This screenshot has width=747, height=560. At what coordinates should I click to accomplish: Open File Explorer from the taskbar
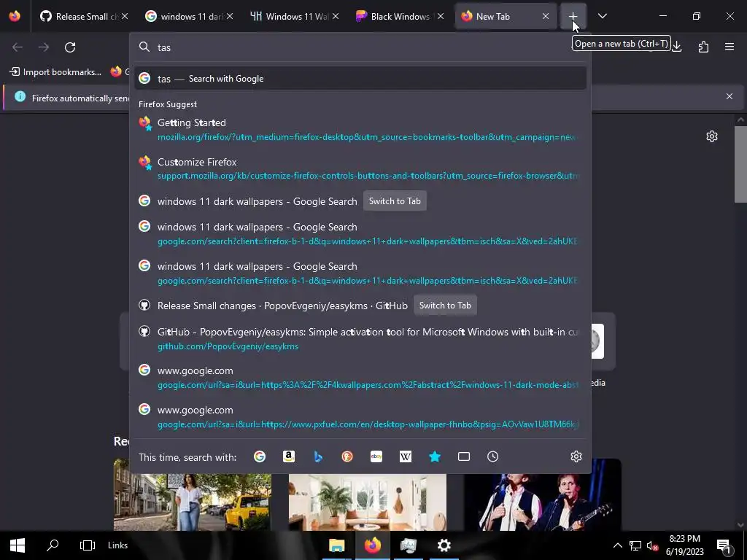(x=336, y=545)
